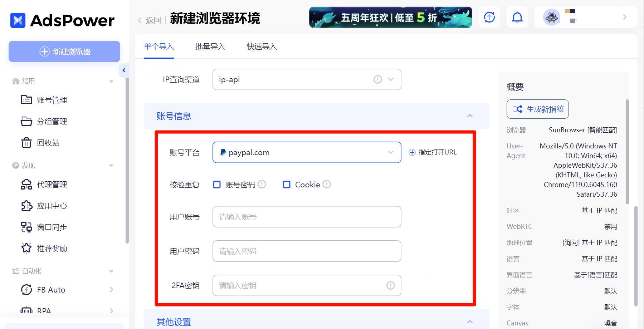Image resolution: width=644 pixels, height=329 pixels.
Task: Open the 账号平台 paypal.com dropdown
Action: pyautogui.click(x=307, y=152)
